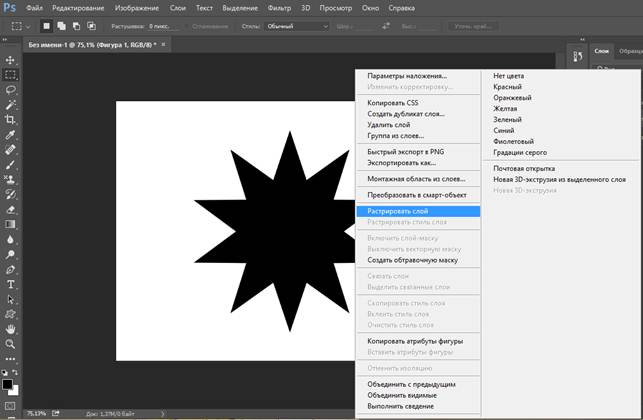Select the Zoom tool

point(11,343)
